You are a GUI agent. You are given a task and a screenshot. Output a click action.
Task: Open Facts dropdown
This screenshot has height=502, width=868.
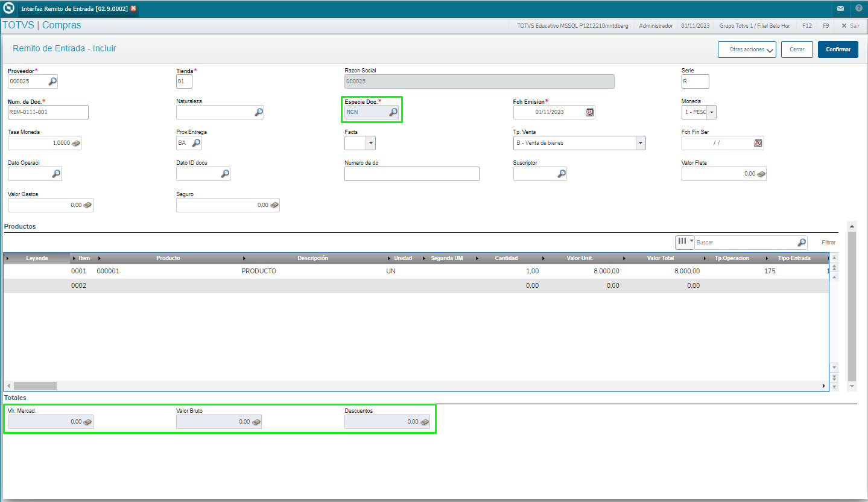tap(370, 143)
